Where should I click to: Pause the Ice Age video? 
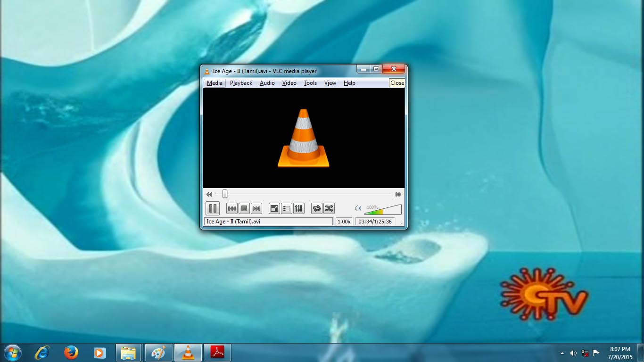213,208
